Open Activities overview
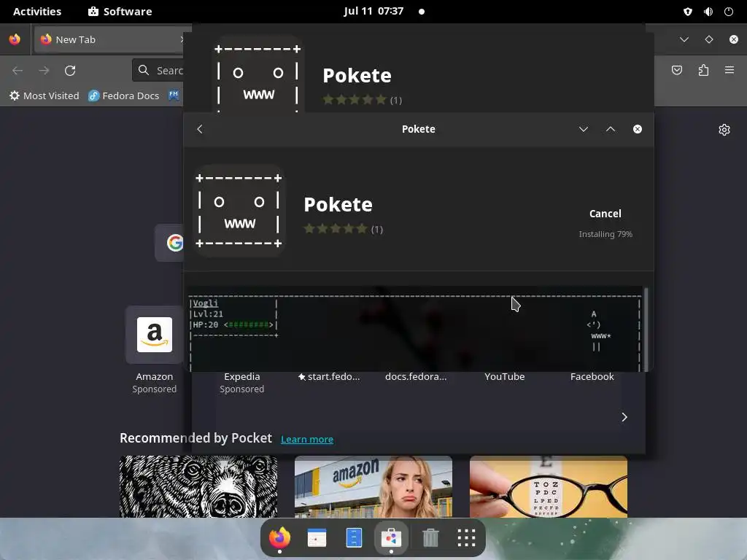 click(x=37, y=12)
